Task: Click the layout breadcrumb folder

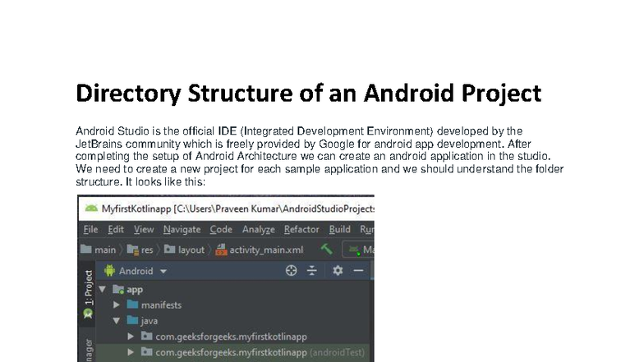Action: (x=184, y=250)
